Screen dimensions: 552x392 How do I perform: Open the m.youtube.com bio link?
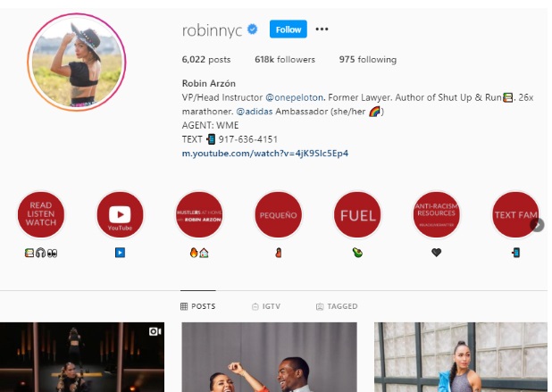tap(265, 154)
